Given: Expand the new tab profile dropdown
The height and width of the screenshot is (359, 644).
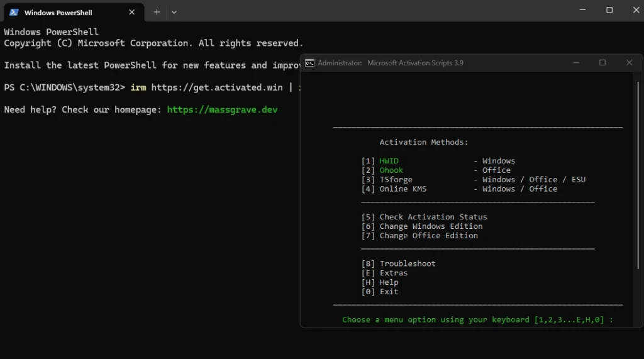Looking at the screenshot, I should click(174, 13).
